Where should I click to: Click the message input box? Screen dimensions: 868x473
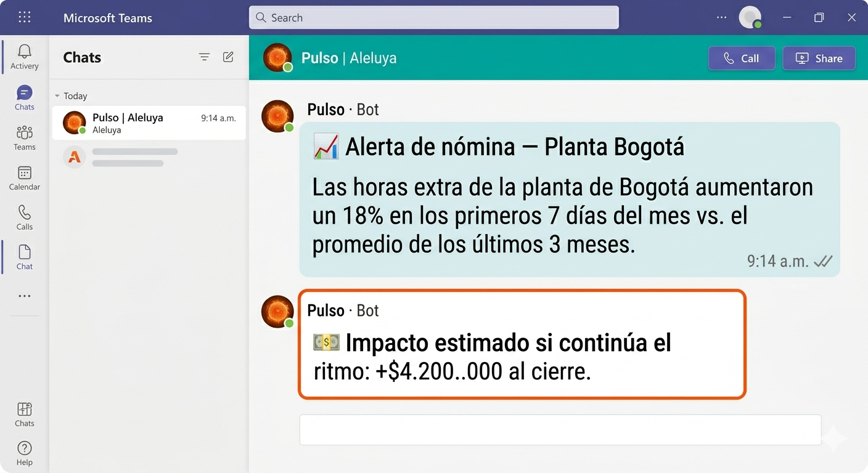pyautogui.click(x=560, y=429)
